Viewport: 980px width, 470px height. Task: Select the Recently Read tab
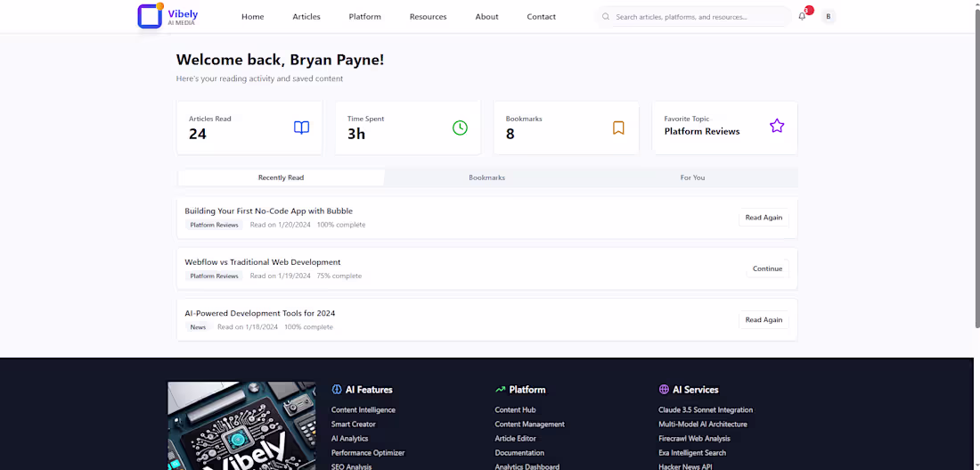pos(282,177)
